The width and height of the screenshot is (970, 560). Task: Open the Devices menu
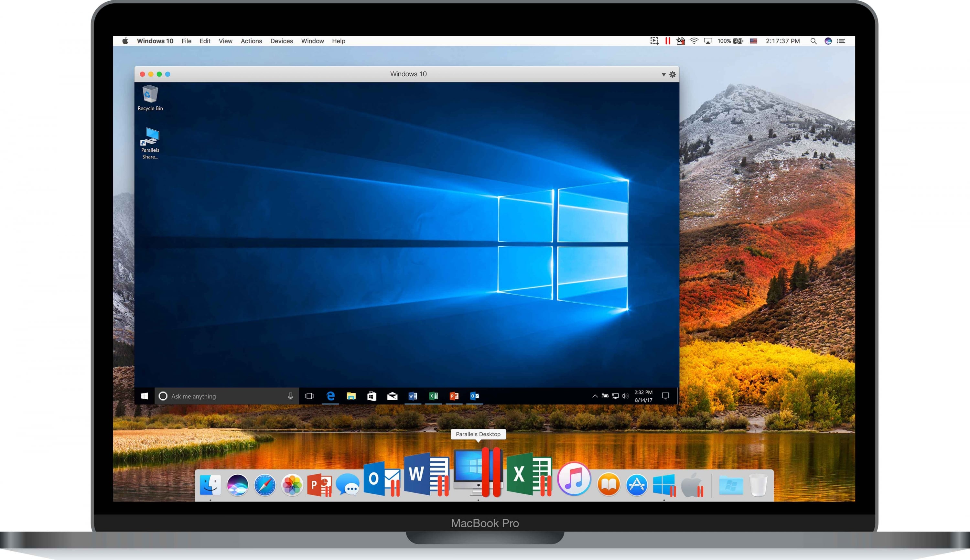click(281, 41)
